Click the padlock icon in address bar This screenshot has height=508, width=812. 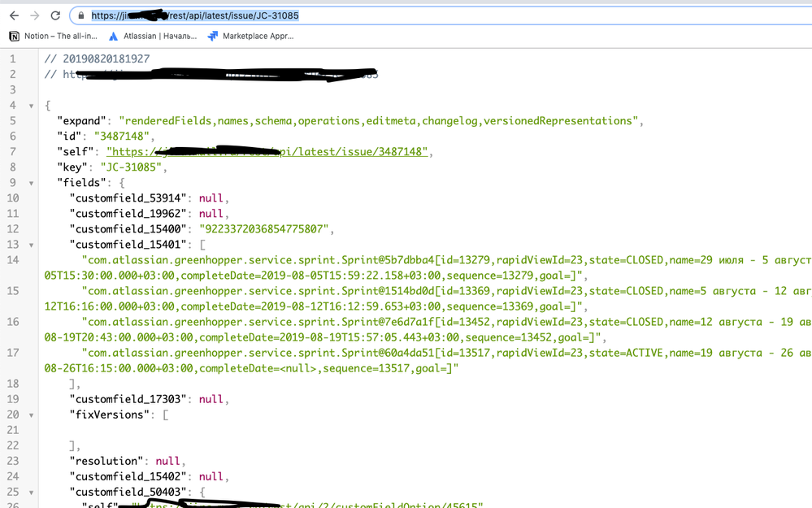coord(80,15)
